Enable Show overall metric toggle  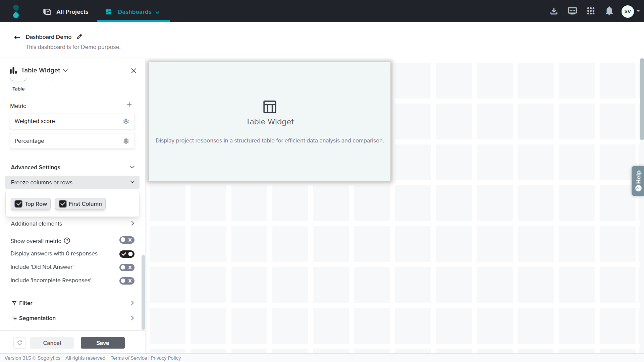(x=127, y=240)
